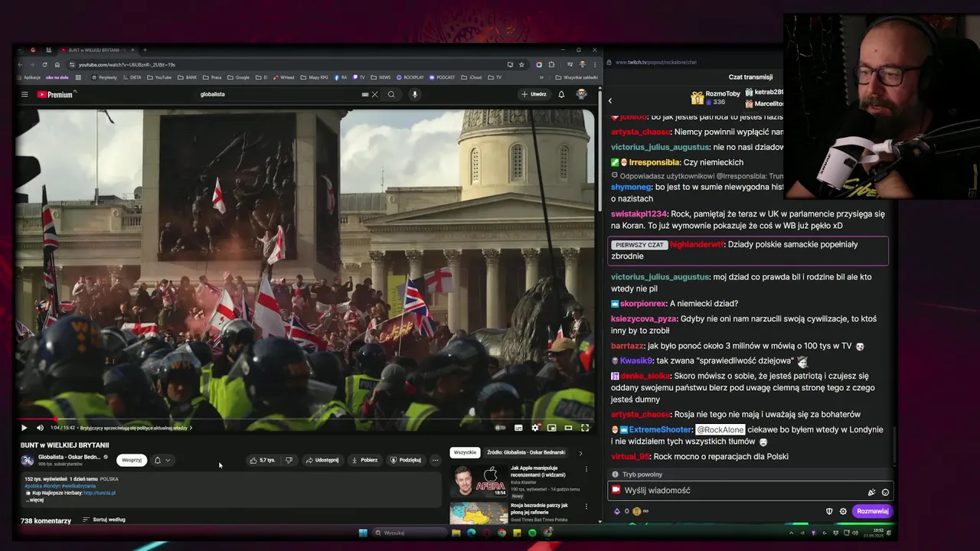Dislike the video with thumbs-down

(x=289, y=460)
